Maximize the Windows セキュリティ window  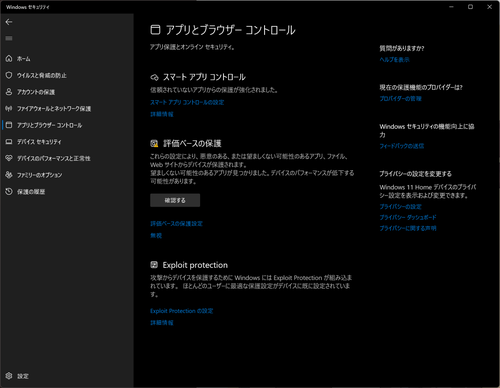point(470,7)
